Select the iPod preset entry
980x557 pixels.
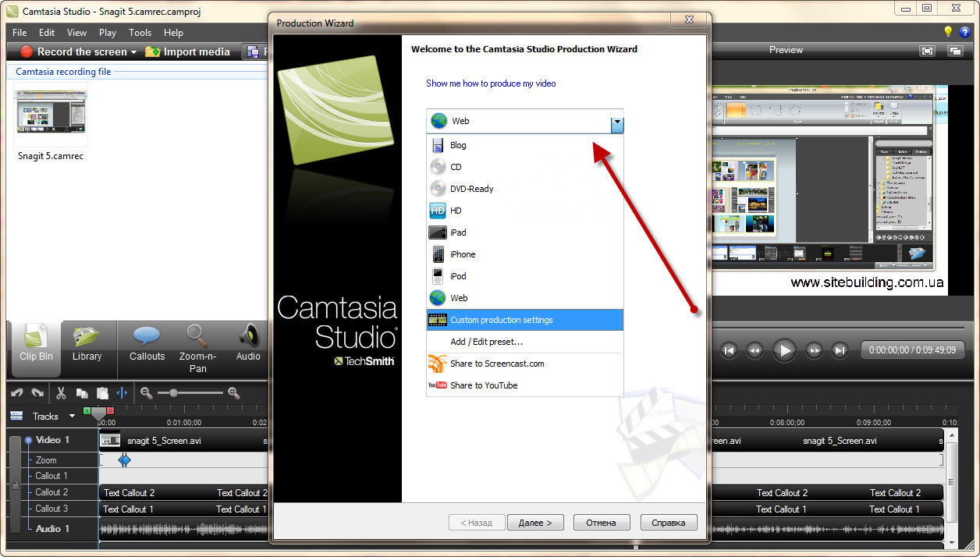point(524,276)
